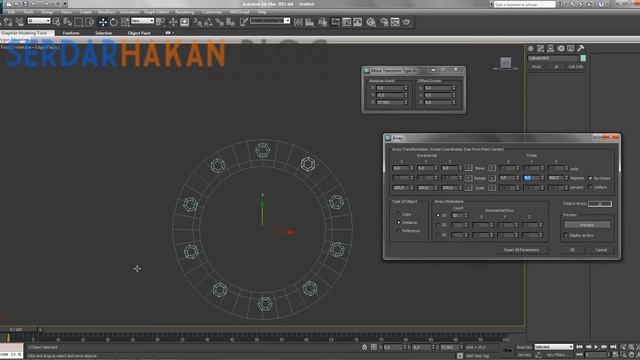The height and width of the screenshot is (360, 640).
Task: Toggle the Angle Snap icon
Action: pyautogui.click(x=208, y=22)
